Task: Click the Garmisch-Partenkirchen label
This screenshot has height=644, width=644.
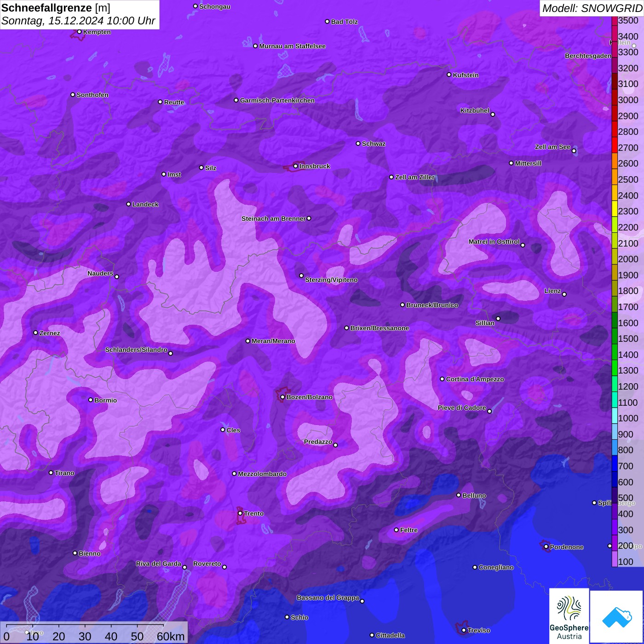Action: 277,100
